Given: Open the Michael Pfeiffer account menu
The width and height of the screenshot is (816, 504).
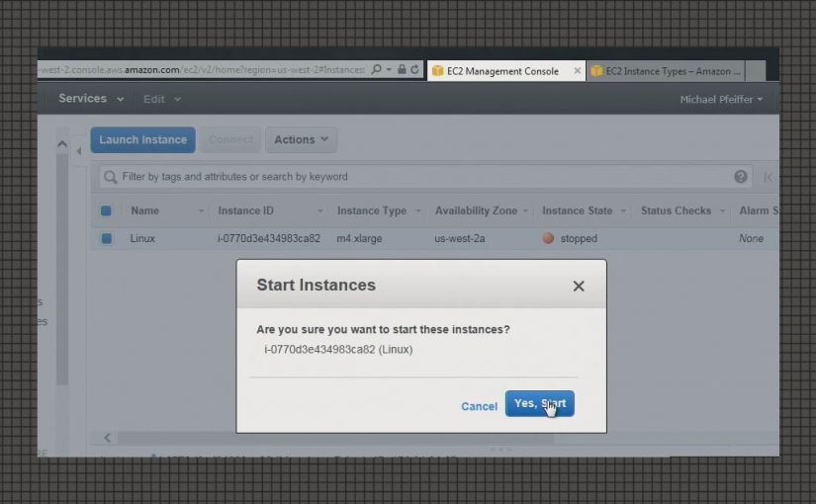Looking at the screenshot, I should [x=721, y=100].
